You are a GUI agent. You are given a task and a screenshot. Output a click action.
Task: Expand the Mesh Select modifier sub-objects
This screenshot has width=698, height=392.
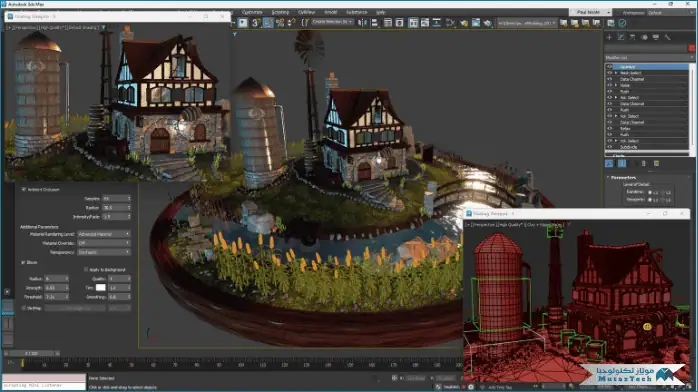pos(616,73)
